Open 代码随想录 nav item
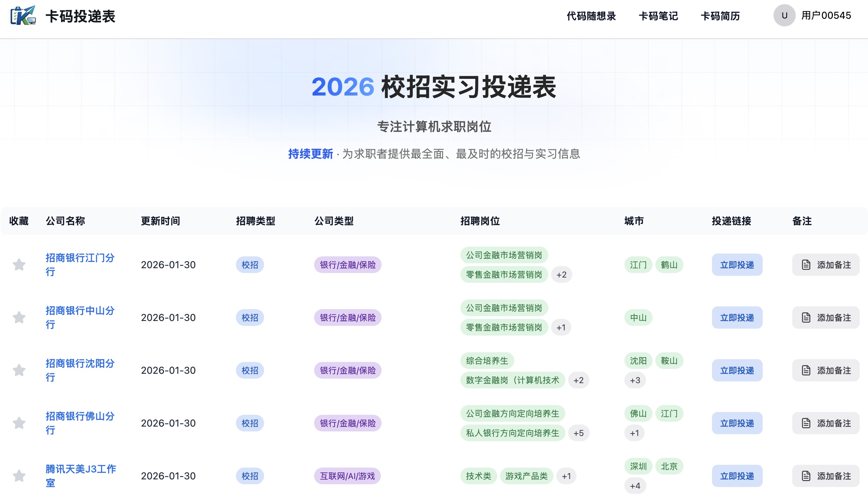Image resolution: width=868 pixels, height=503 pixels. [x=591, y=16]
